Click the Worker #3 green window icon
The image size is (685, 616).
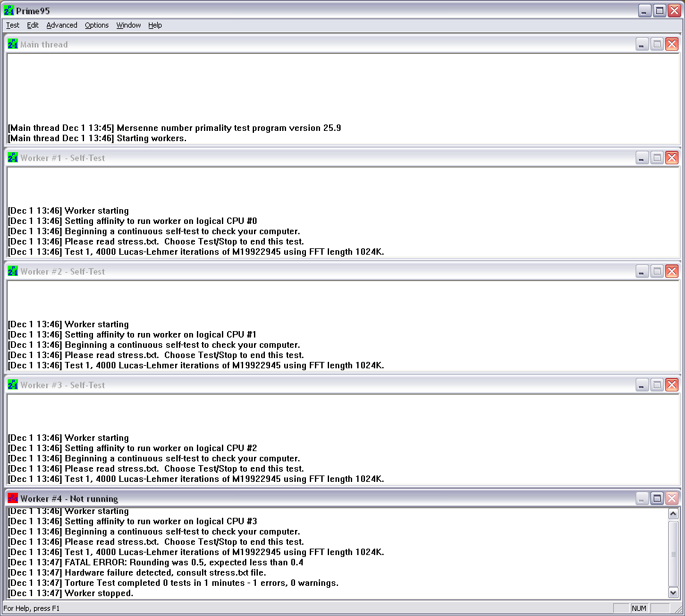click(x=13, y=385)
